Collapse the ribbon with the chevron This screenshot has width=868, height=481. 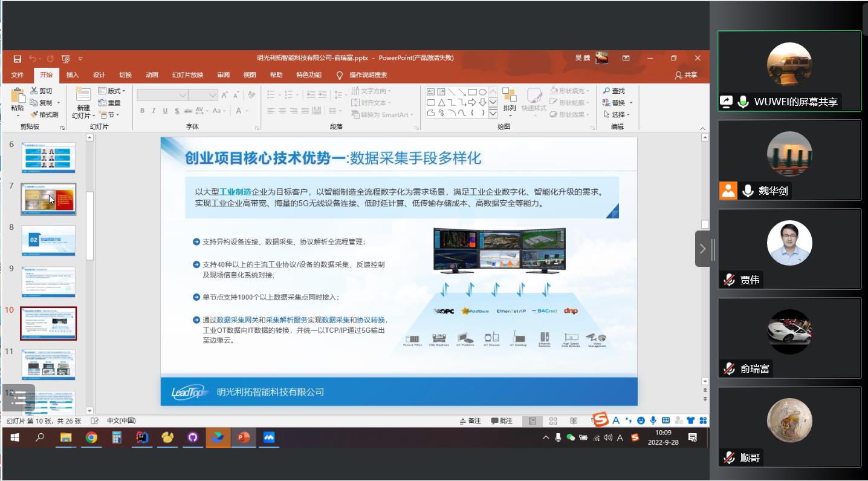[702, 128]
